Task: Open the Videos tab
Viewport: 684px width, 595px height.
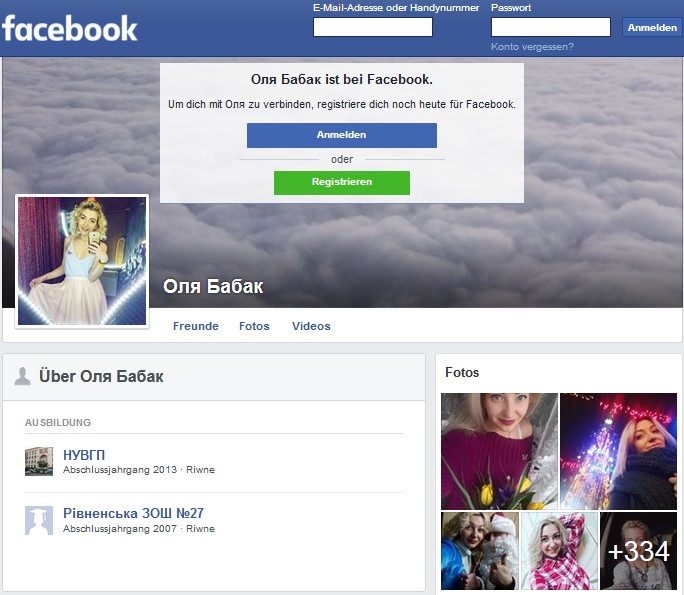Action: coord(311,326)
